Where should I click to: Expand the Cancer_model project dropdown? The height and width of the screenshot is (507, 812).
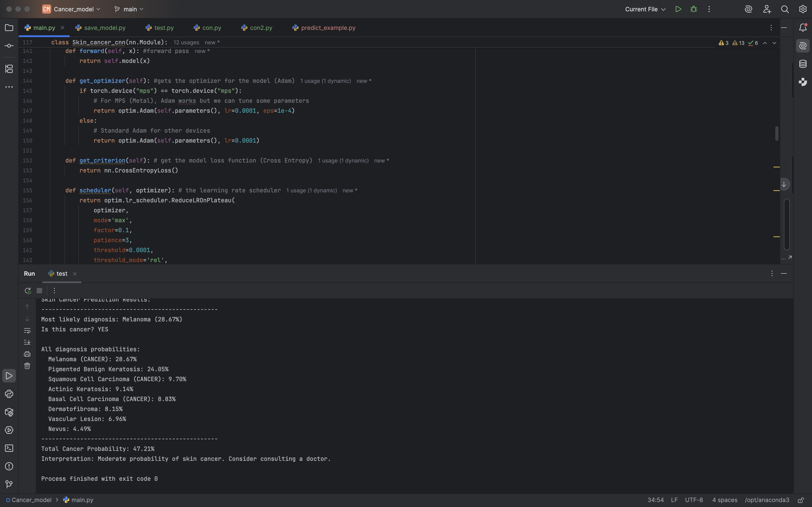(73, 9)
